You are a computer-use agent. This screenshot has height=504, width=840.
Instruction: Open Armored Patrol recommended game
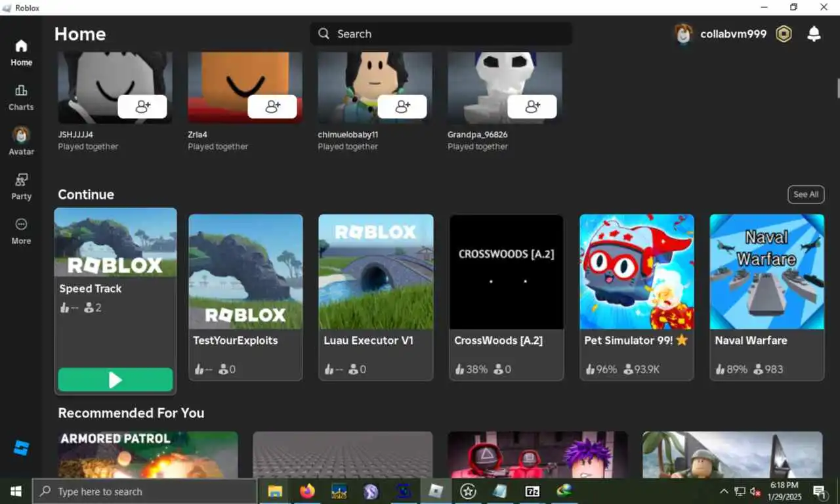click(148, 454)
